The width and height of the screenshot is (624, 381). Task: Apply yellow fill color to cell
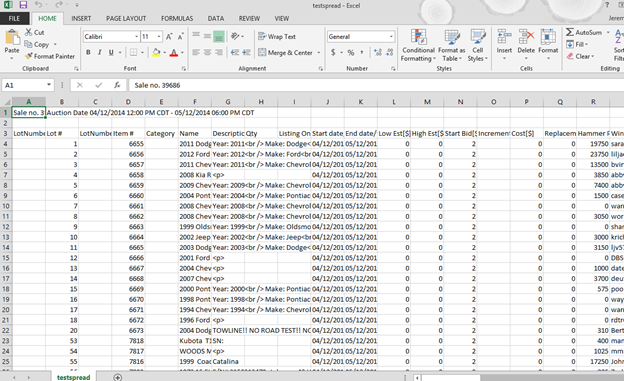tap(156, 52)
